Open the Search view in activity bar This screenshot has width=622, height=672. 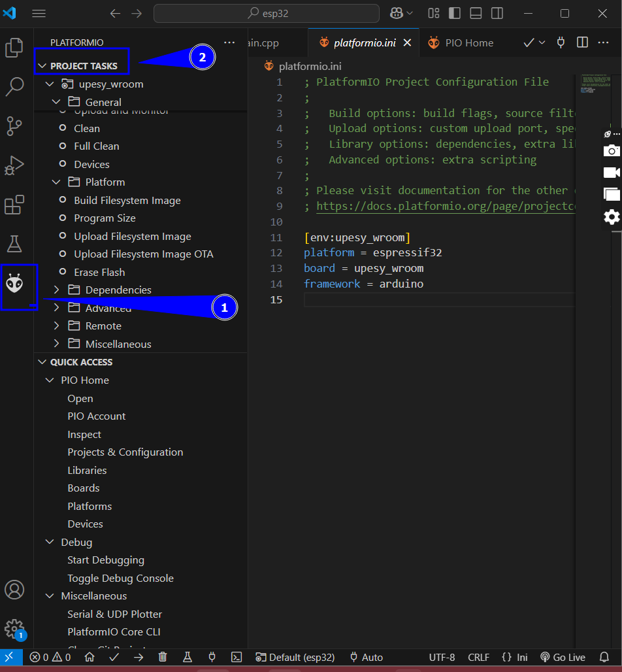point(14,86)
